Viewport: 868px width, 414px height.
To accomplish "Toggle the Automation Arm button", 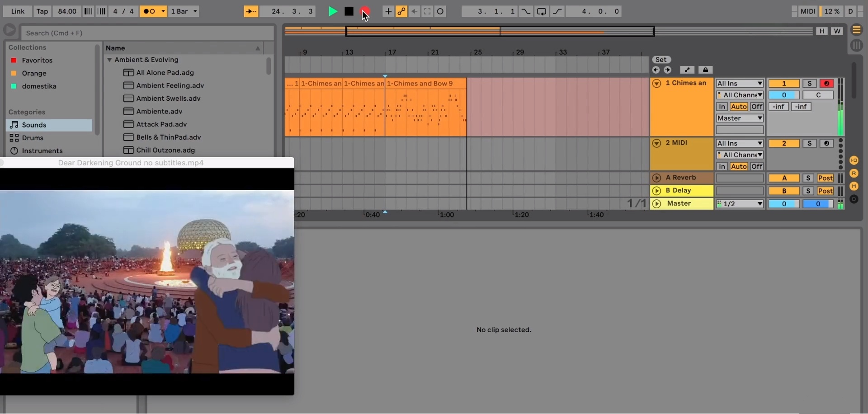I will [x=401, y=11].
